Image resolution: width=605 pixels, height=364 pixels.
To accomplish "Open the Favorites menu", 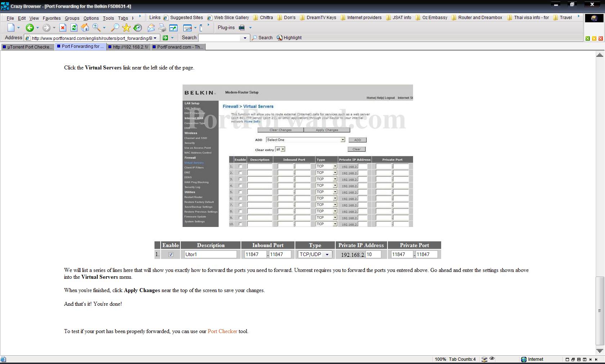I will click(51, 18).
